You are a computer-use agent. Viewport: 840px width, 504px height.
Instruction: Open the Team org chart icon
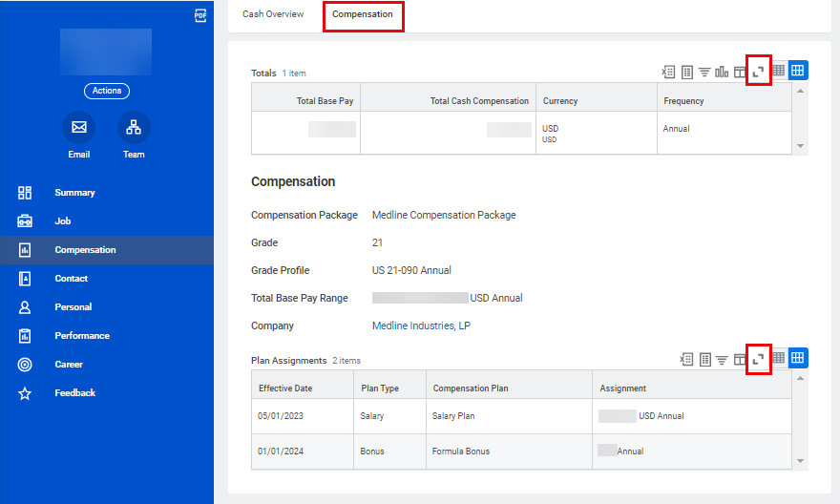134,127
